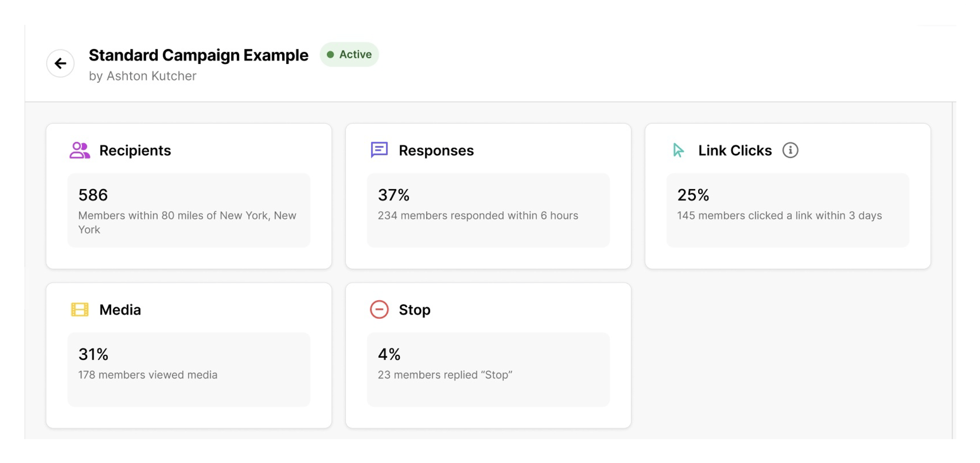Click the red Stop minus-circle icon
This screenshot has width=980, height=463.
379,309
